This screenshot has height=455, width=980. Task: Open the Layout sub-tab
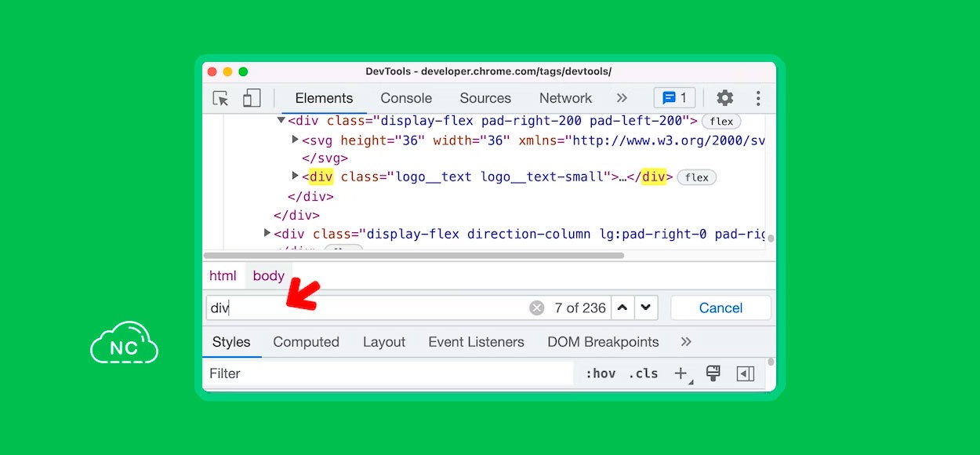point(384,342)
